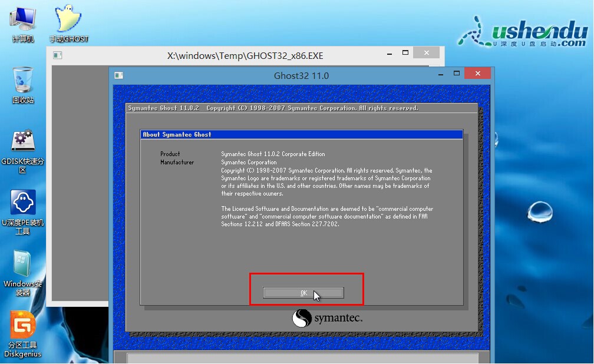The image size is (594, 364).
Task: Click the 'Sections 12.212 and DFARS Section 227.7202' line
Action: (280, 224)
